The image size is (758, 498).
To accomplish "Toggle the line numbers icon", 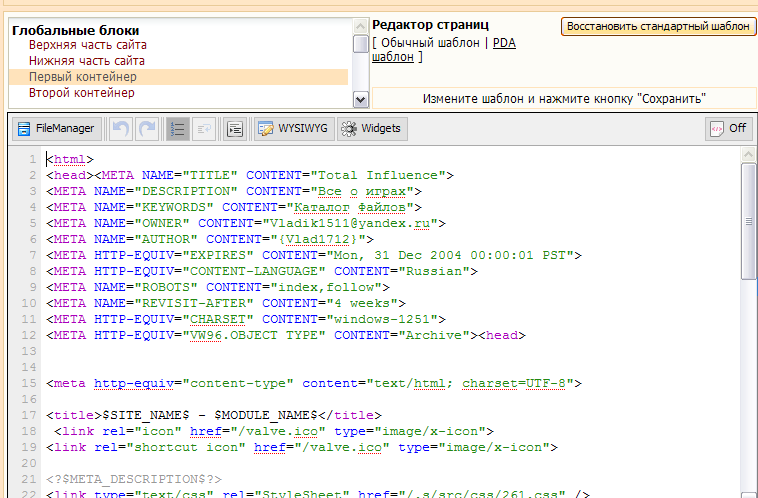I will [178, 128].
